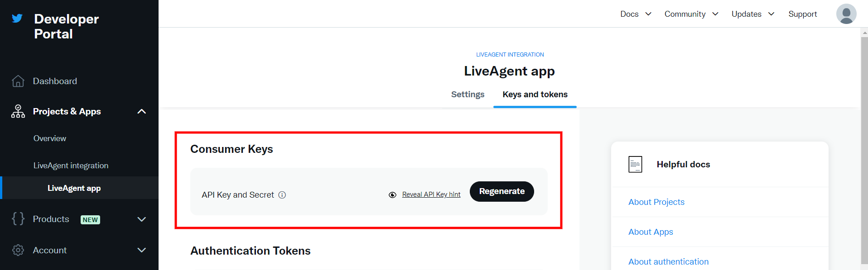Click the profile avatar in the header
Viewport: 868px width, 270px height.
click(x=846, y=14)
